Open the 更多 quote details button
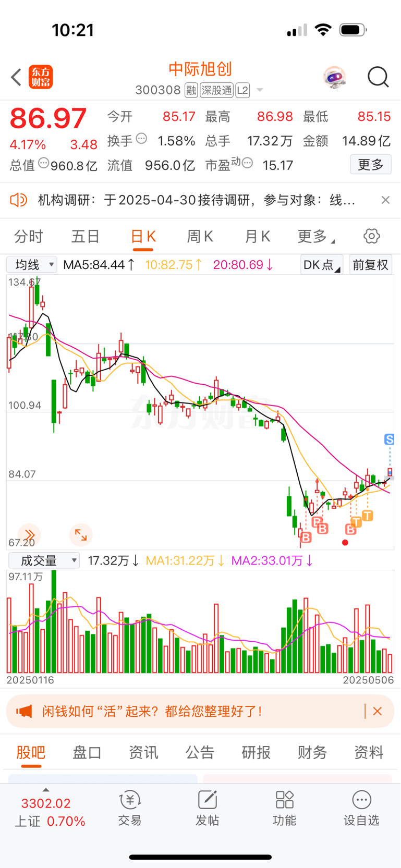This screenshot has height=868, width=401. coord(371,165)
